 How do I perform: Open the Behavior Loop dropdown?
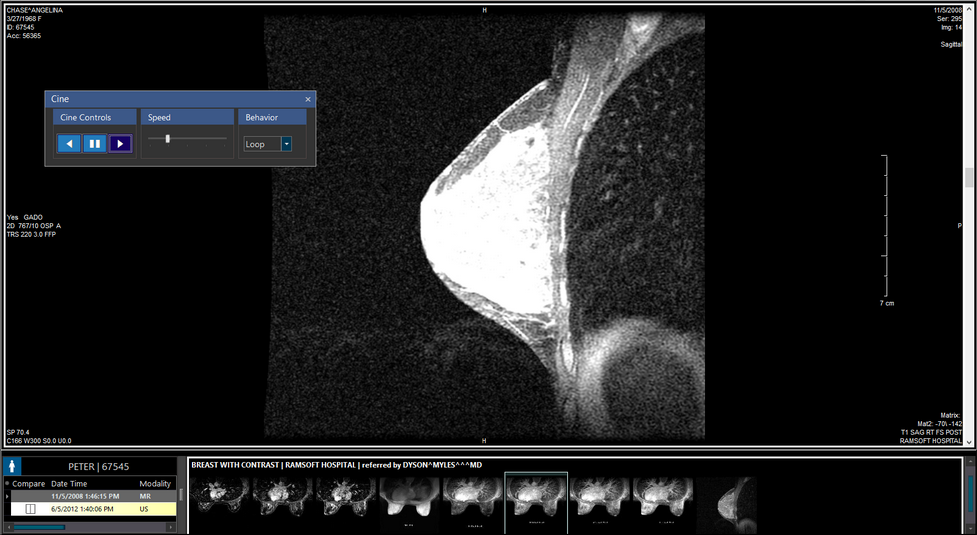pyautogui.click(x=287, y=144)
